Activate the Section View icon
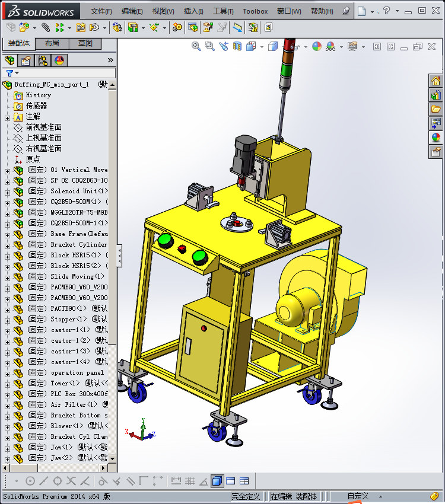 click(237, 47)
